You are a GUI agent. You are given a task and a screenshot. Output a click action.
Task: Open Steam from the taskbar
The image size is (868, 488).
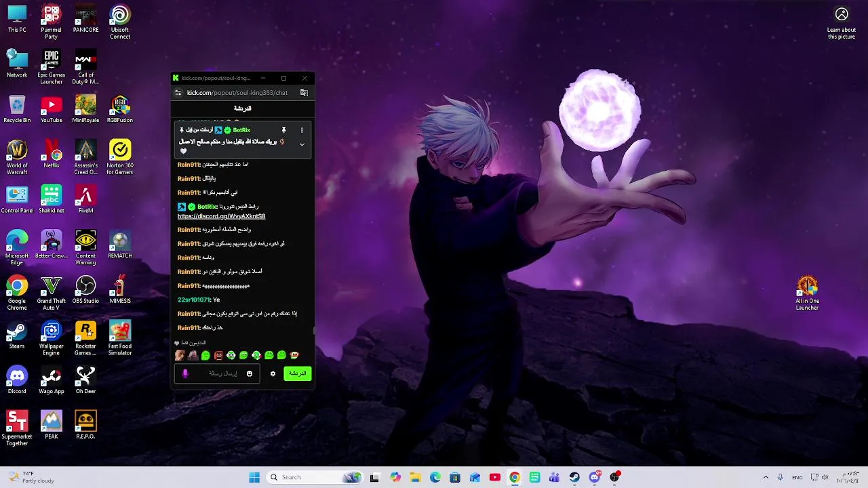[574, 477]
